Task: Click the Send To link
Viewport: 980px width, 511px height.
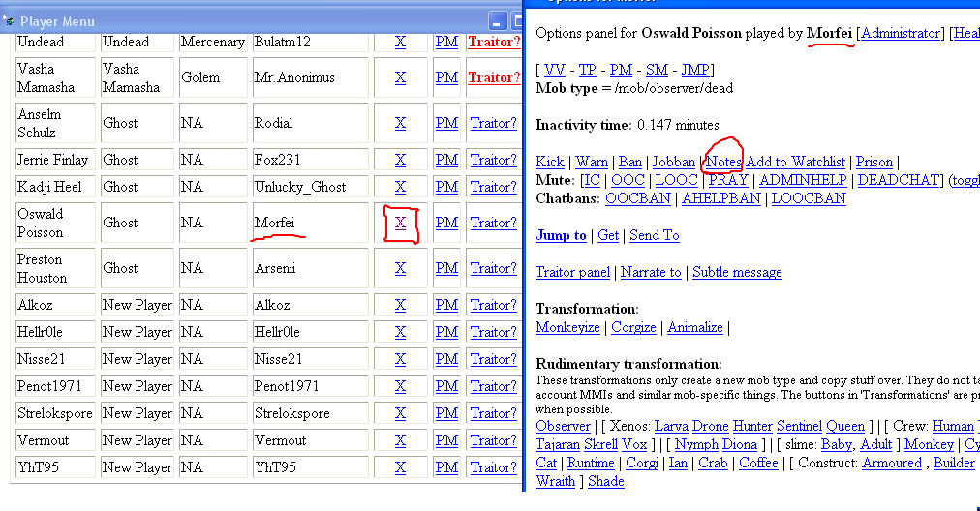Action: tap(654, 235)
